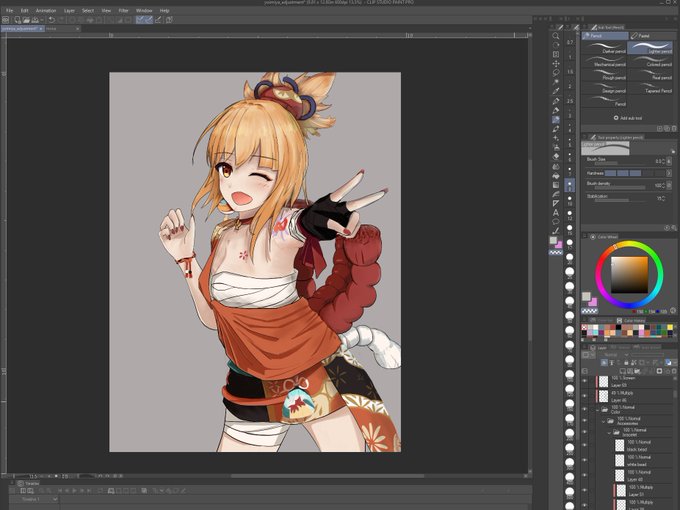Close the yoimiya_adjustment canvas tab

41,29
